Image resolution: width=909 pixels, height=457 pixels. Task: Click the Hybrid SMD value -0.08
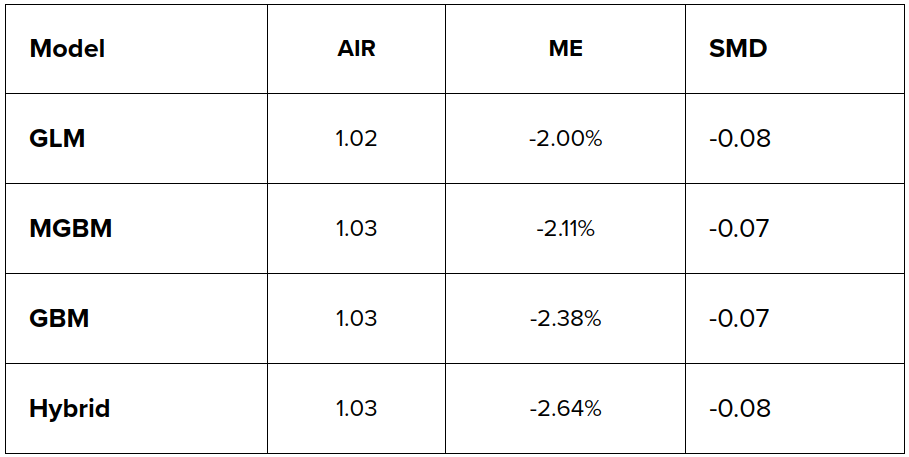[x=739, y=408]
